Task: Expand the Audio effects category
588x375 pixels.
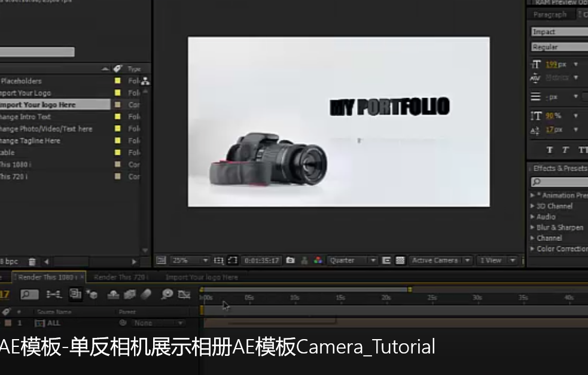Action: (532, 217)
